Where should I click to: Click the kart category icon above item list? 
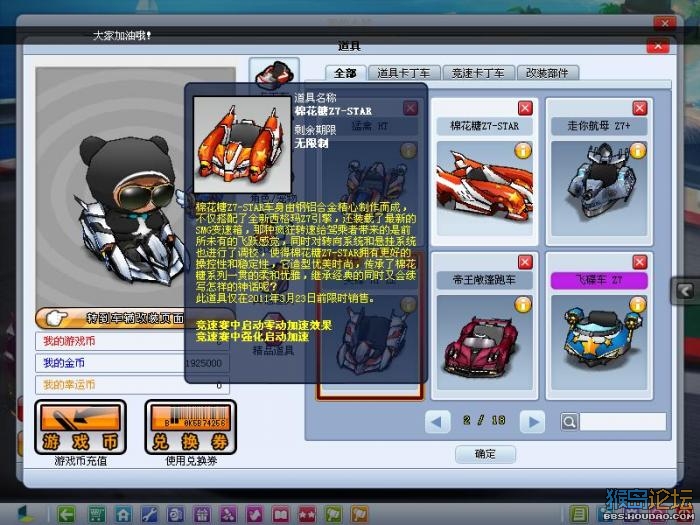[x=274, y=75]
